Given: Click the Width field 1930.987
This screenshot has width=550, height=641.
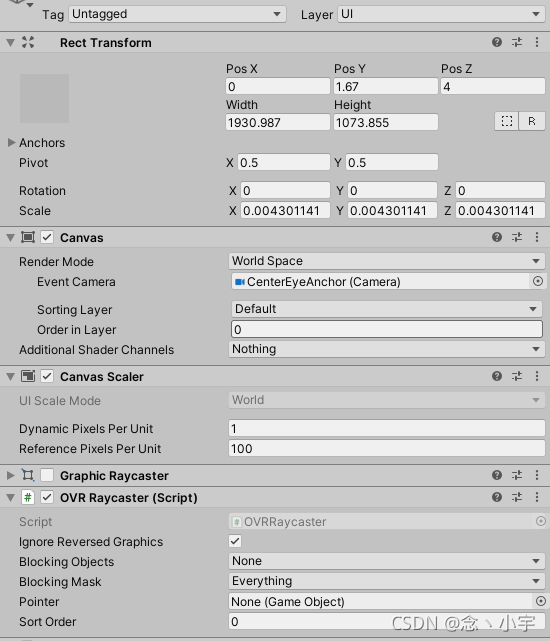Looking at the screenshot, I should click(278, 122).
